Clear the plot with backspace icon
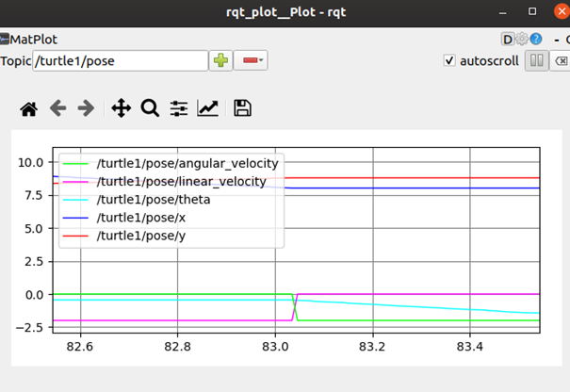The width and height of the screenshot is (570, 392). [x=562, y=60]
